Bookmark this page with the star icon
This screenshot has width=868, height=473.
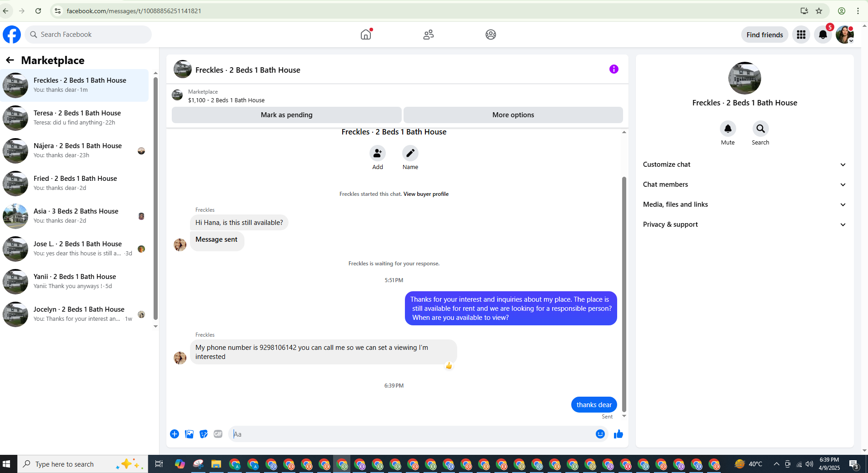coord(819,11)
